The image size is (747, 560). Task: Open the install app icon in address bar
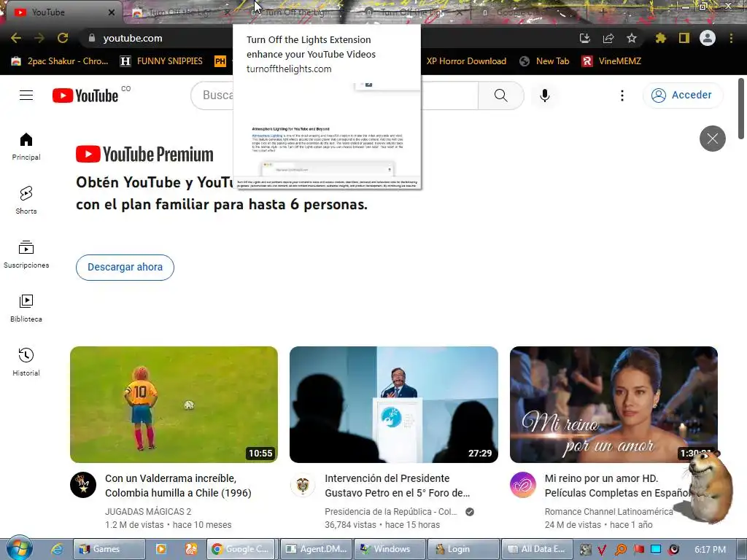pyautogui.click(x=584, y=38)
